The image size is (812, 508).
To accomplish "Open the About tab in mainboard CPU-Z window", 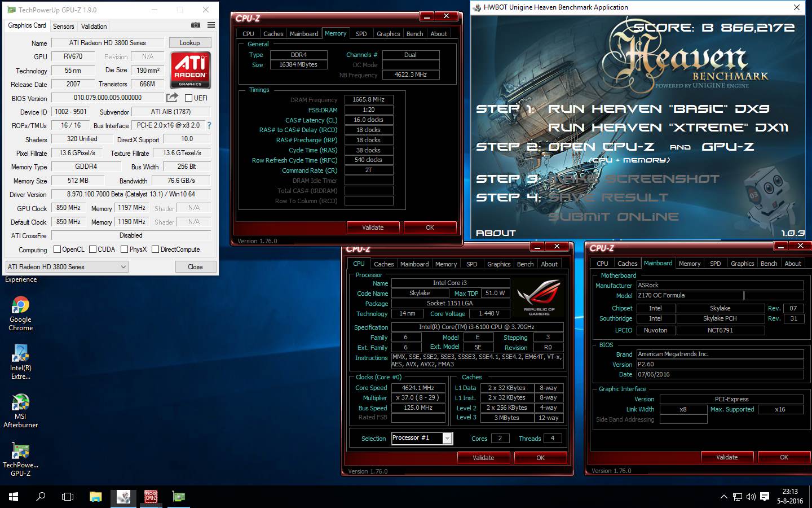I will [793, 264].
